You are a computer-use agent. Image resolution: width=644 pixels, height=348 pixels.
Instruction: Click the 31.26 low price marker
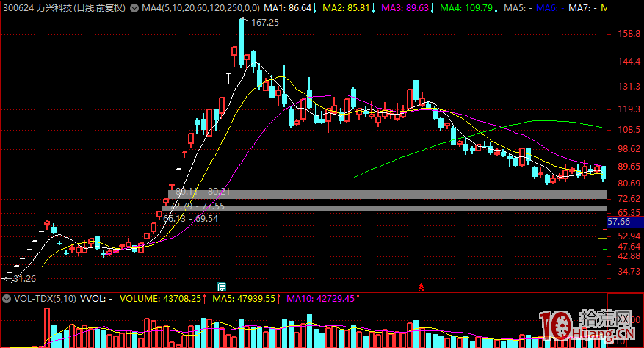pos(24,279)
